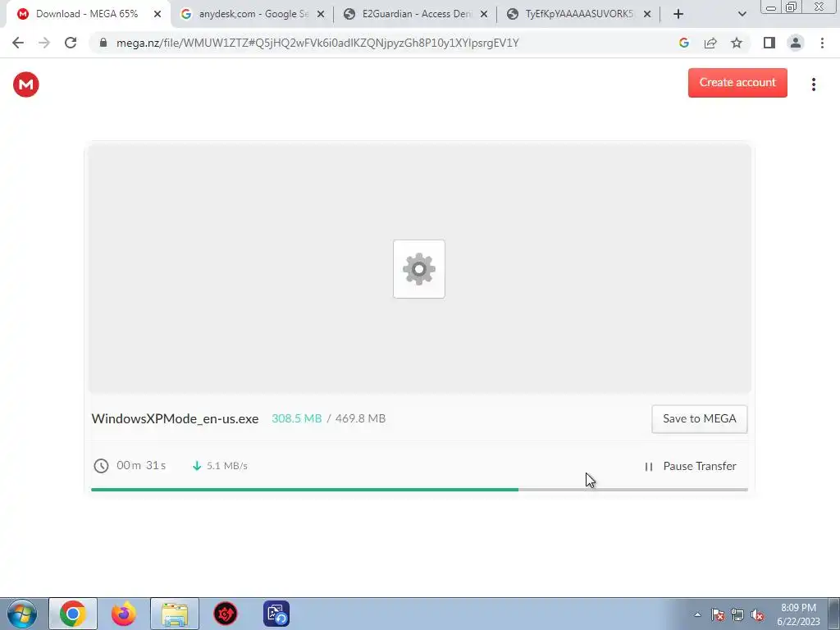This screenshot has height=630, width=840.
Task: Switch to anydesk.com Google Search tab
Action: click(x=253, y=14)
